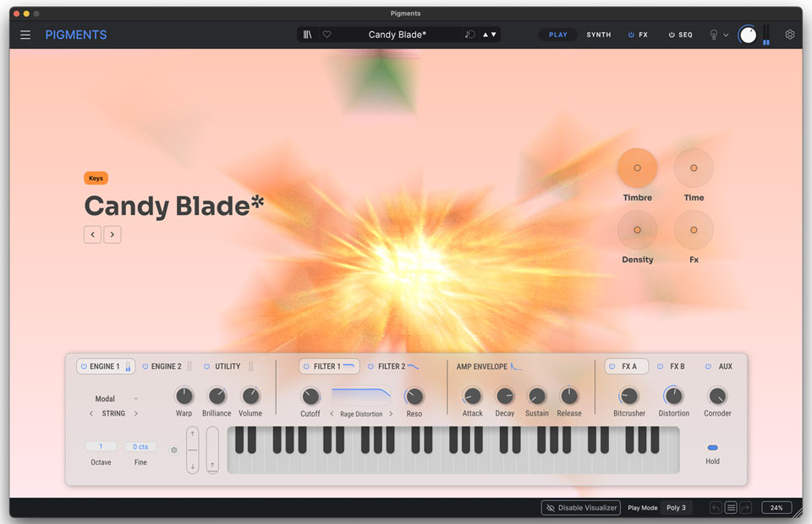Screen dimensions: 812x524
Task: Open the SEQ tab
Action: pyautogui.click(x=685, y=35)
